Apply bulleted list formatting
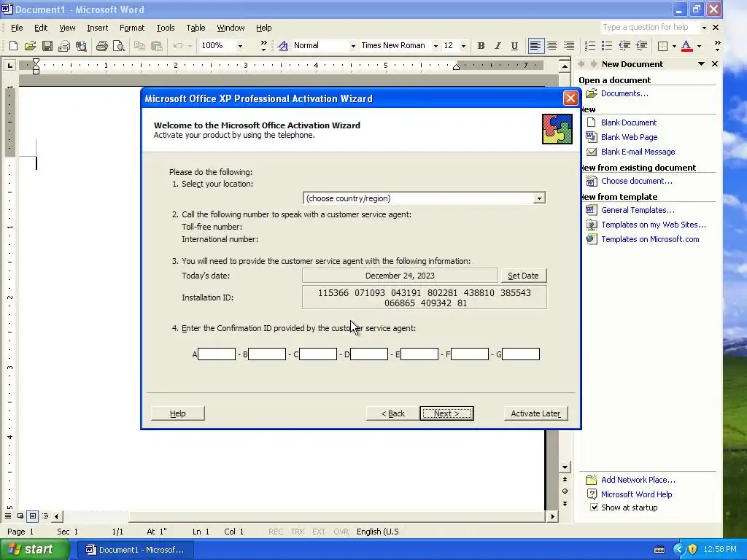Viewport: 747px width, 560px height. tap(606, 46)
